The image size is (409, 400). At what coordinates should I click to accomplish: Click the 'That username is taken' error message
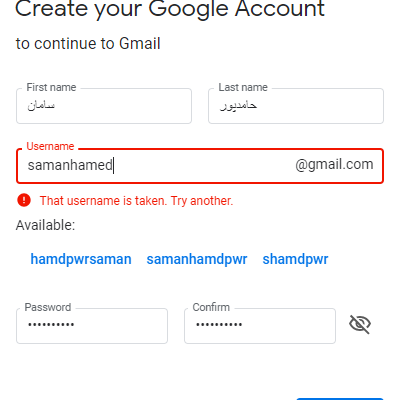[x=136, y=201]
